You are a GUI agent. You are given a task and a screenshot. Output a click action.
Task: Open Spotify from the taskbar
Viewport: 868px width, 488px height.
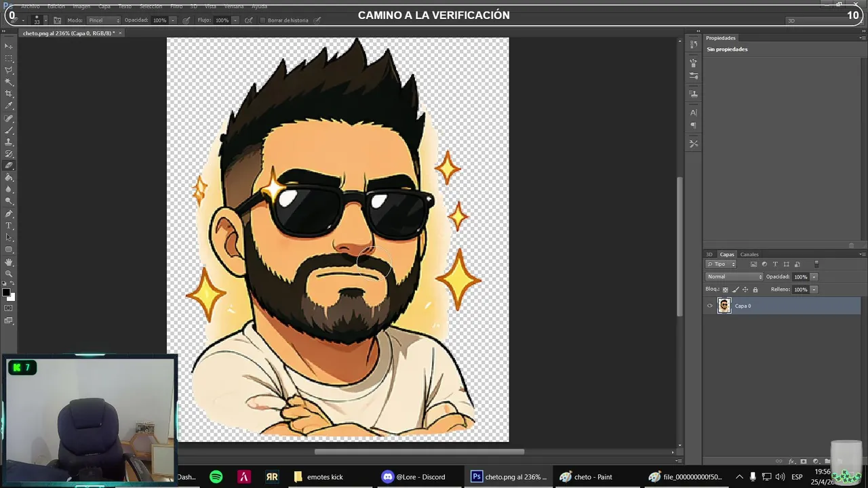pyautogui.click(x=216, y=476)
